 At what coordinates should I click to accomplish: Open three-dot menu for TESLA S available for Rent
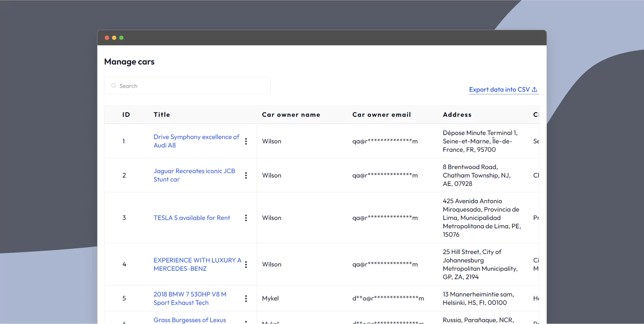coord(246,218)
